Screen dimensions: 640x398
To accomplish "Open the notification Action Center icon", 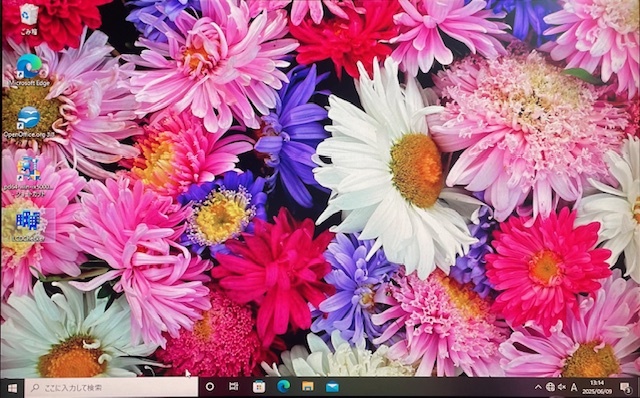I will click(624, 387).
